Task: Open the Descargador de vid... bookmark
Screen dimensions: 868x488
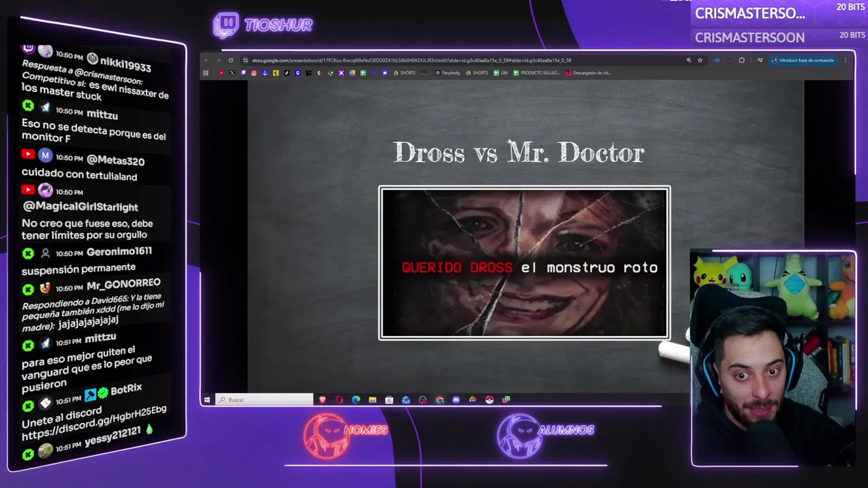Action: (x=589, y=73)
